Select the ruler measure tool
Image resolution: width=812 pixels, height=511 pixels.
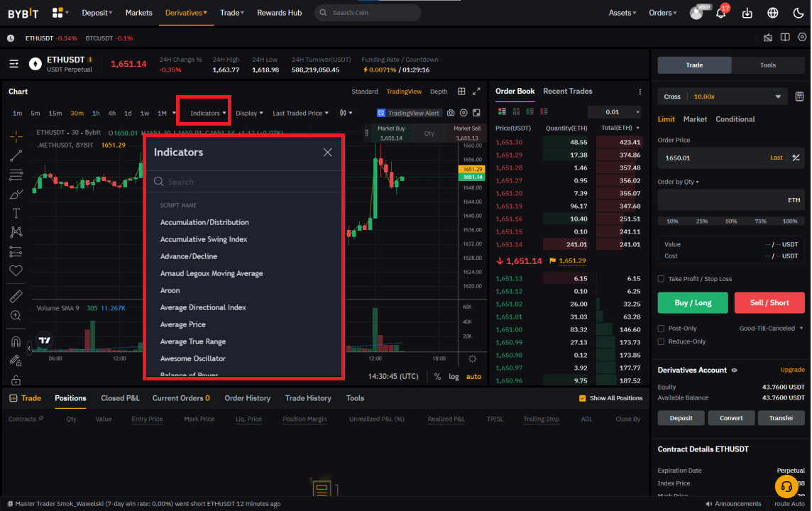click(16, 296)
